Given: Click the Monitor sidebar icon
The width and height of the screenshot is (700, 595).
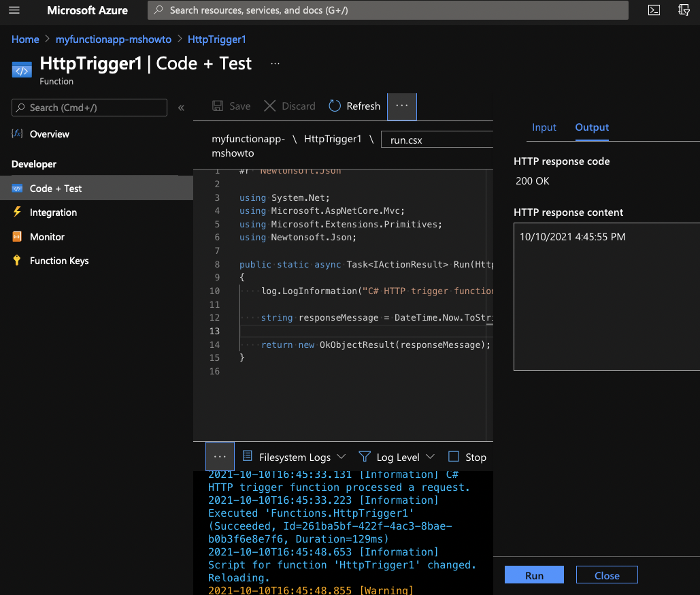Looking at the screenshot, I should click(x=17, y=236).
